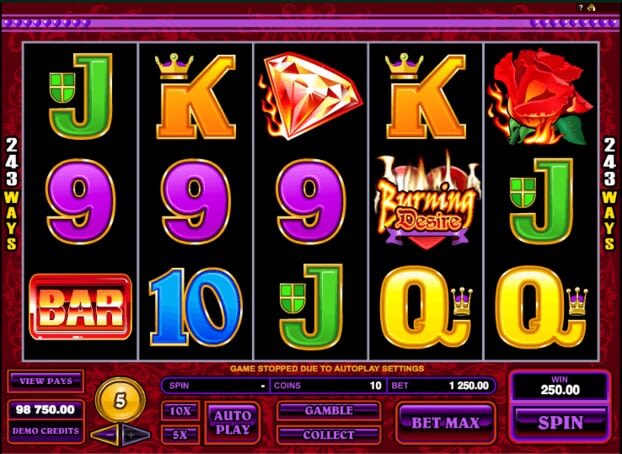The height and width of the screenshot is (454, 622).
Task: Increase coin size with plus arrow
Action: (x=136, y=434)
